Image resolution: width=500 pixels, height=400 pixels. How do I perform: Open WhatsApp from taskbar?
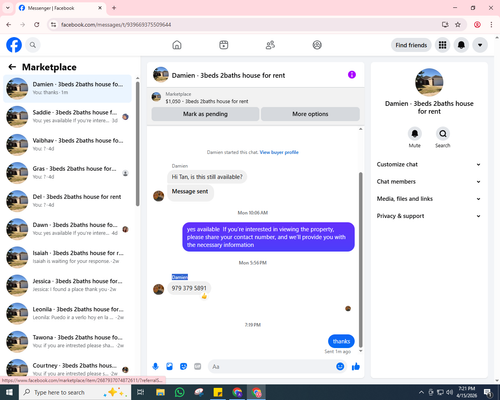coord(180,392)
